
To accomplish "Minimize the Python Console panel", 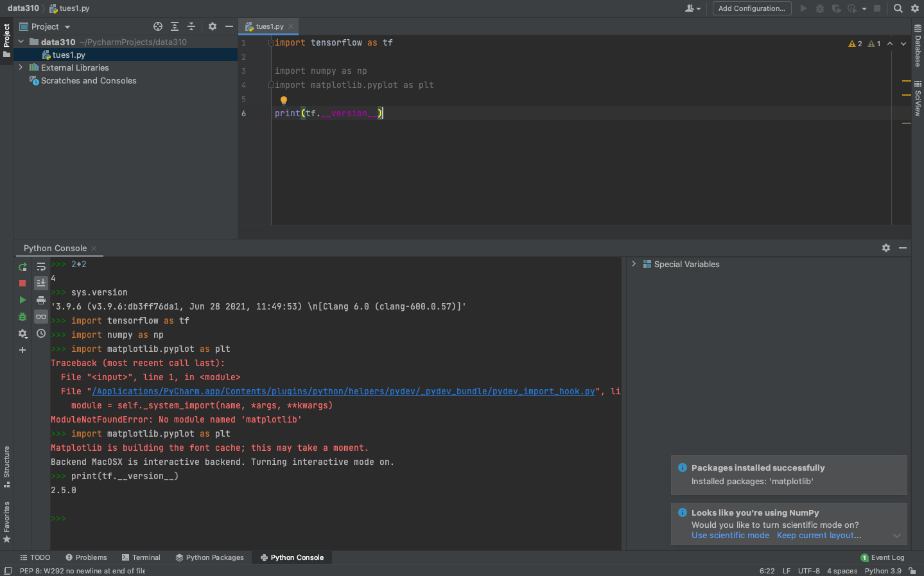I will [903, 248].
